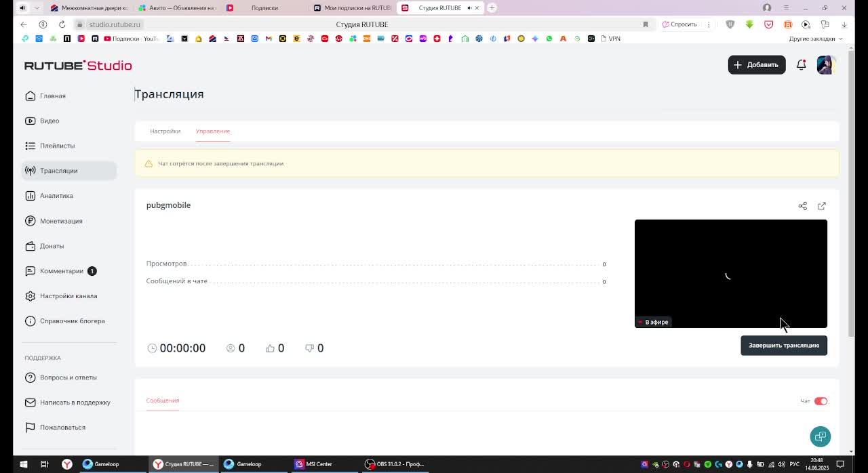868x473 pixels.
Task: Click the browser back arrow
Action: tap(24, 24)
